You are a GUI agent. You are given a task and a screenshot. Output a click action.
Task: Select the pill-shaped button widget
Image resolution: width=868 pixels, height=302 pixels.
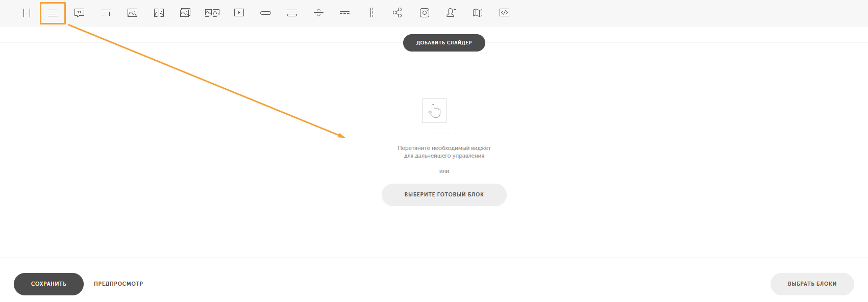click(265, 13)
